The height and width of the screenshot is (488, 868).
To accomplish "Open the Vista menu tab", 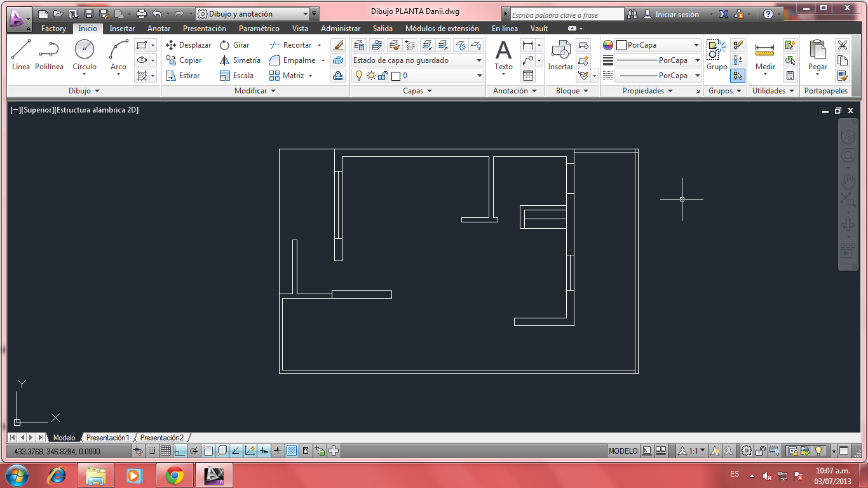I will point(300,28).
